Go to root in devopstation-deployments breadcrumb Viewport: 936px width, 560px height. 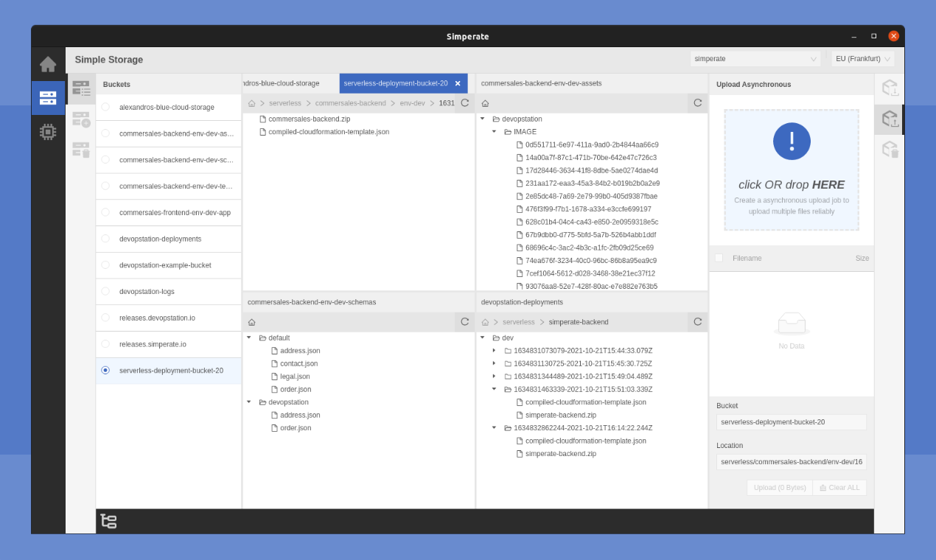tap(485, 322)
